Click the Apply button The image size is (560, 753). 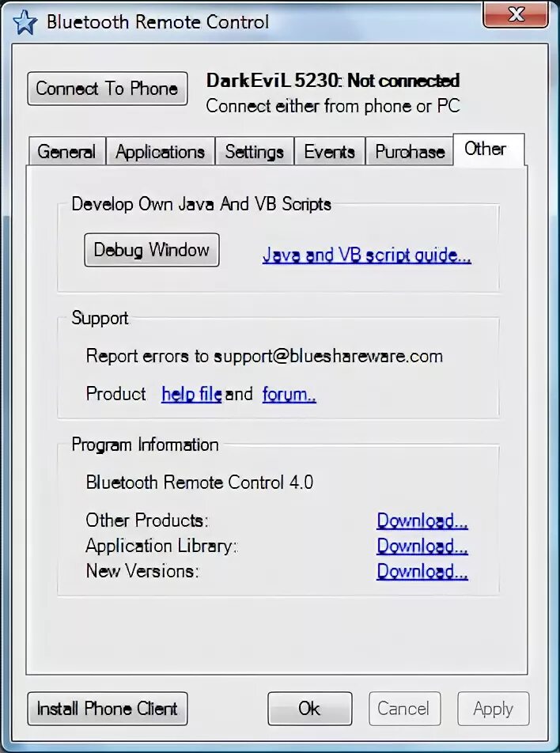tap(494, 709)
